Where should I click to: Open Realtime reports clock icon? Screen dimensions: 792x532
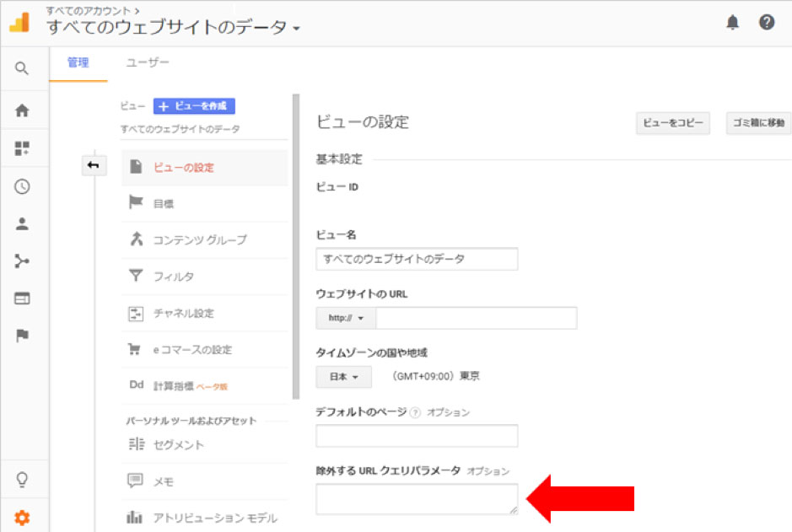pyautogui.click(x=22, y=187)
